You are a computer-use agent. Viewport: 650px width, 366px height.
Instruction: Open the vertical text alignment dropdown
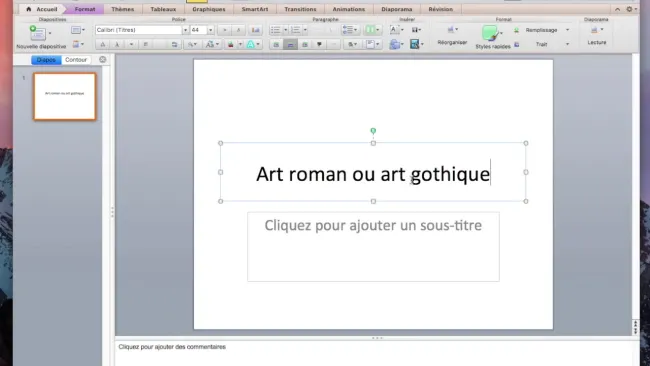click(373, 44)
